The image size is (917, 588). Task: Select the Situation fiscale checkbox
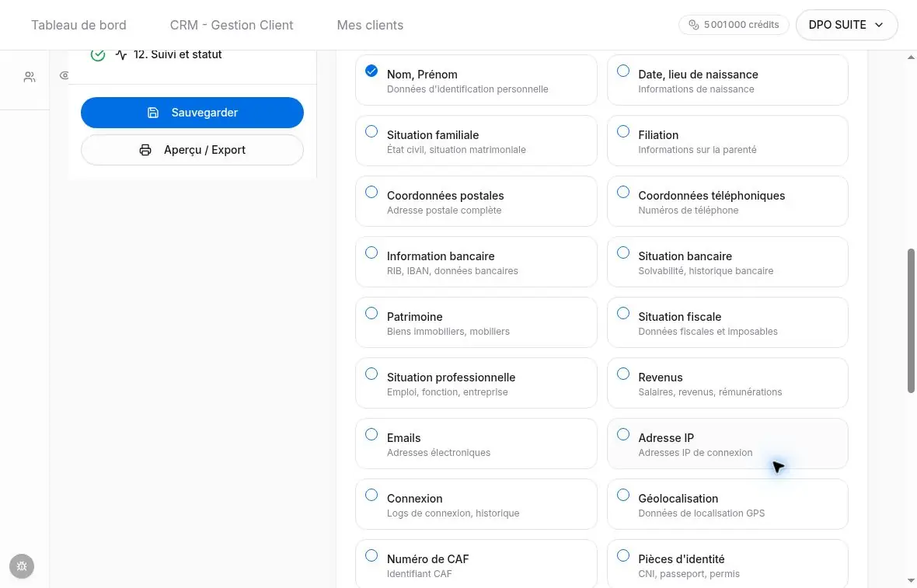623,313
